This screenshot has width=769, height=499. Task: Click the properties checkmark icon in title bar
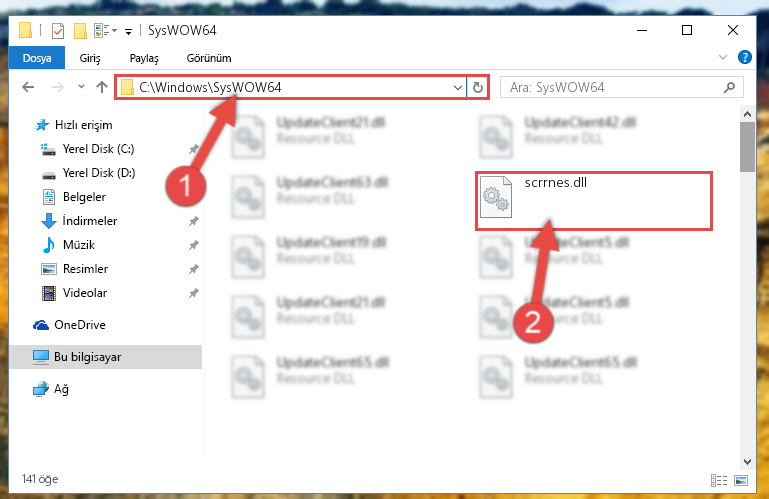pyautogui.click(x=58, y=31)
